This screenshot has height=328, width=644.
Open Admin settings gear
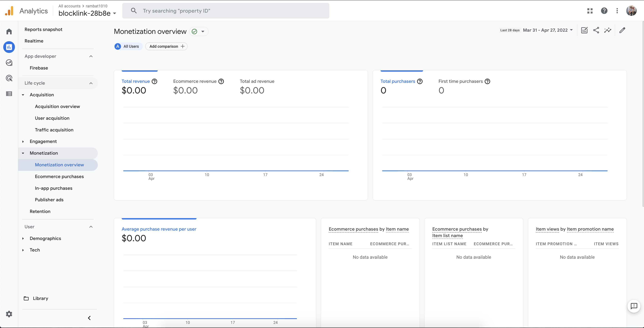point(9,314)
